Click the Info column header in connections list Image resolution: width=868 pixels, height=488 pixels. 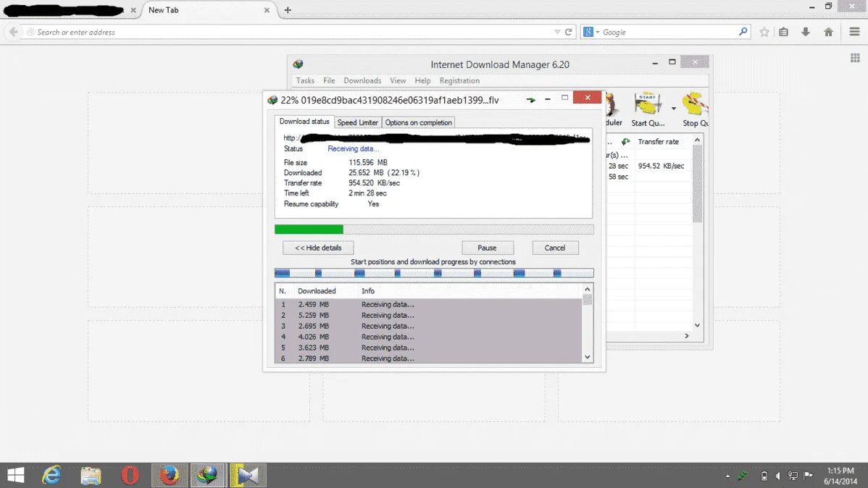pyautogui.click(x=368, y=291)
